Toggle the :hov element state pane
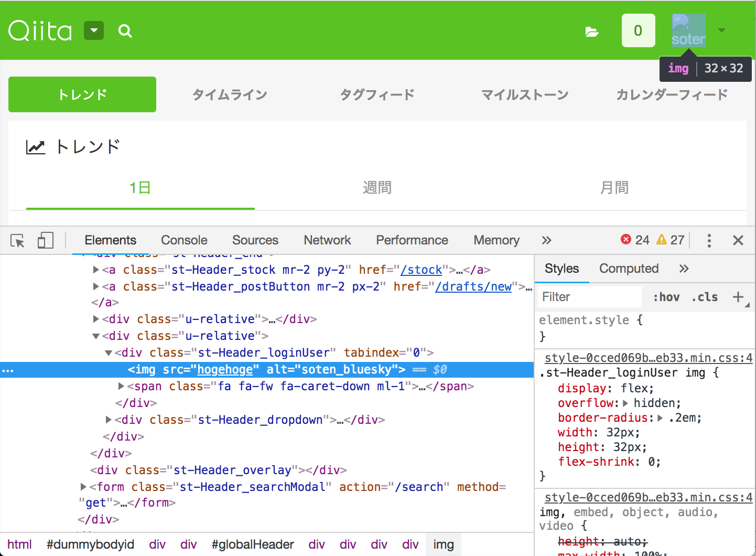 click(666, 296)
